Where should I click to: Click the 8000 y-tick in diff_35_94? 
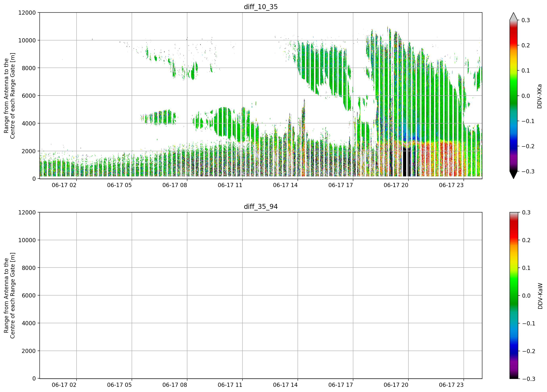point(29,268)
